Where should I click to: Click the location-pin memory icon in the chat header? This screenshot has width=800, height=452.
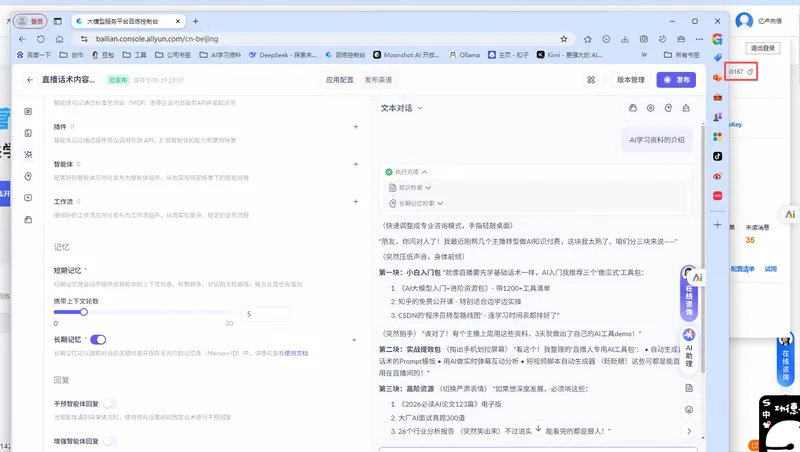tap(668, 108)
